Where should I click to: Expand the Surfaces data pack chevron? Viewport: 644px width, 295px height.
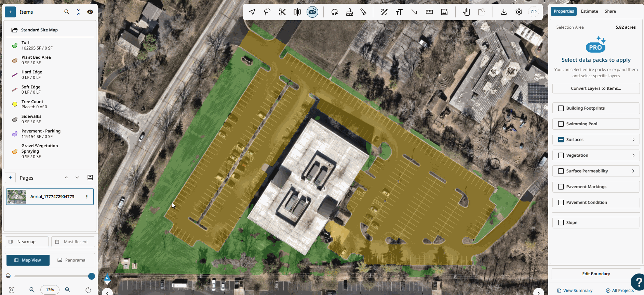point(633,140)
